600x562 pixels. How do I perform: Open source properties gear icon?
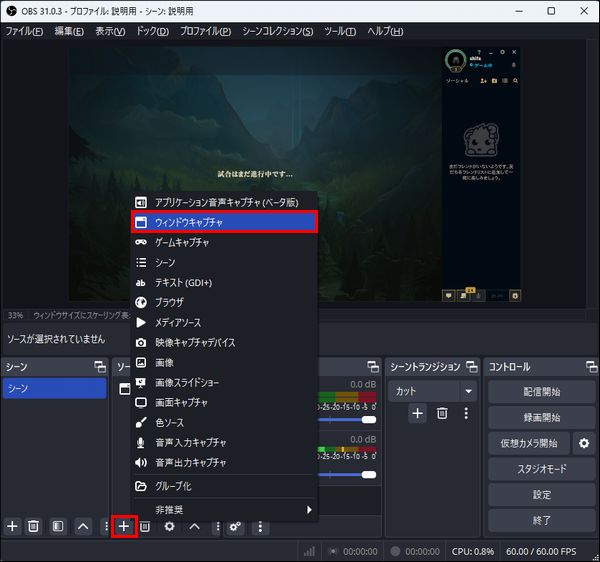pos(170,526)
